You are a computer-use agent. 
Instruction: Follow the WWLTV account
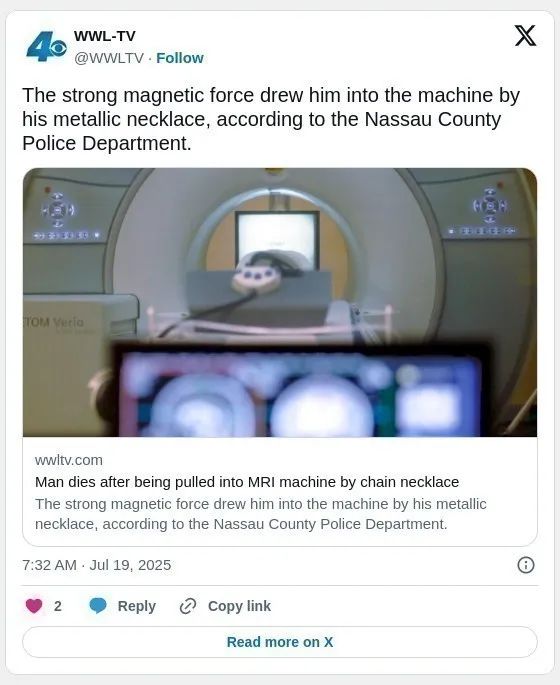click(x=180, y=58)
